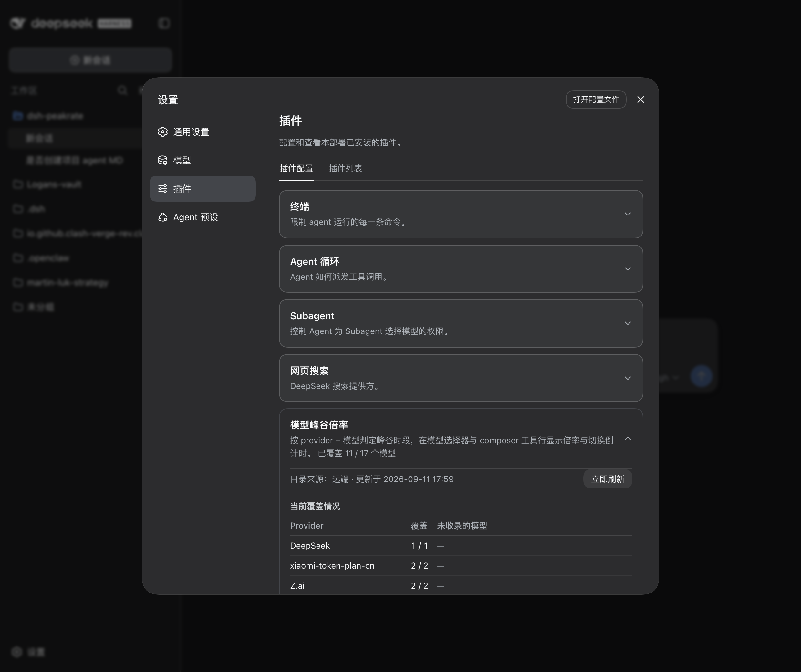Expand the 终端 plugin card
The height and width of the screenshot is (672, 801).
pos(461,214)
